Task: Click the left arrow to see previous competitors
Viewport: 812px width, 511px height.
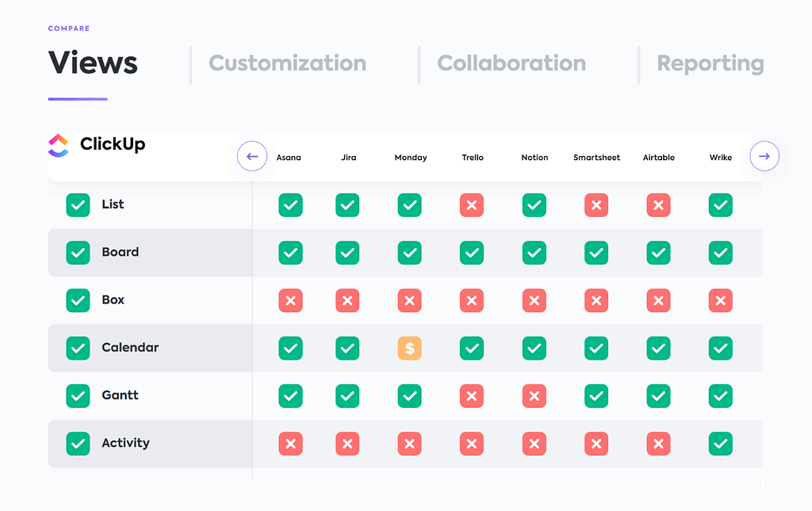Action: tap(252, 156)
